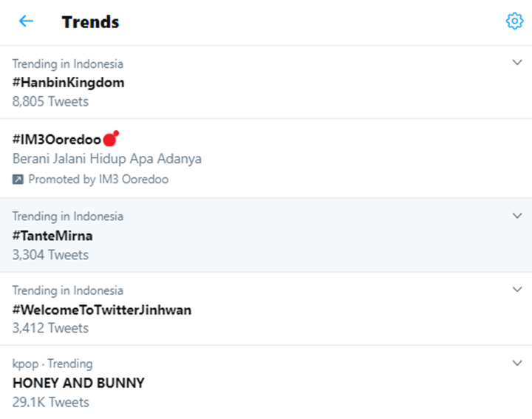Click the 8,805 Tweets count
The height and width of the screenshot is (419, 532).
pos(50,101)
